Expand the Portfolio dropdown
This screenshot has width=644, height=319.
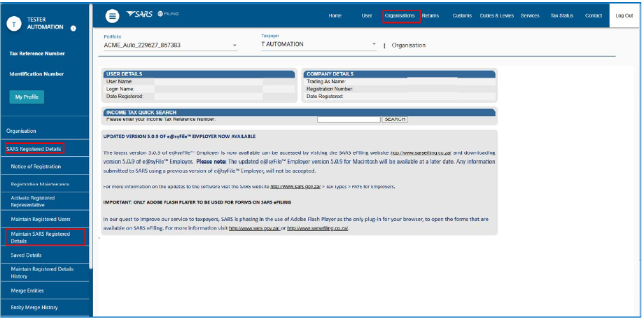234,45
